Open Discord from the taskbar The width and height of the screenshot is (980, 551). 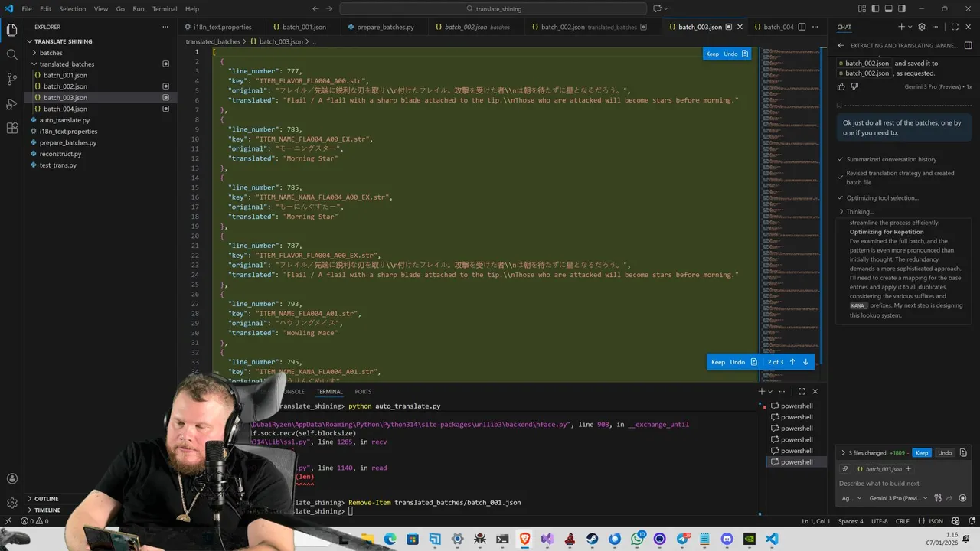(727, 539)
